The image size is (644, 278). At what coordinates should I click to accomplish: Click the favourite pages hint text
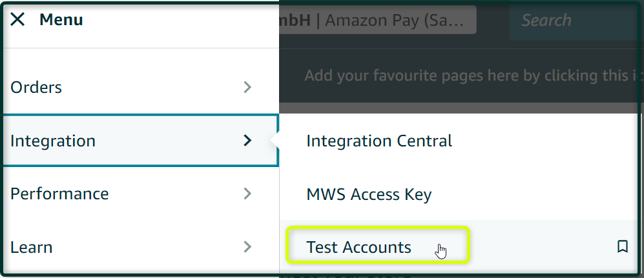tap(472, 75)
